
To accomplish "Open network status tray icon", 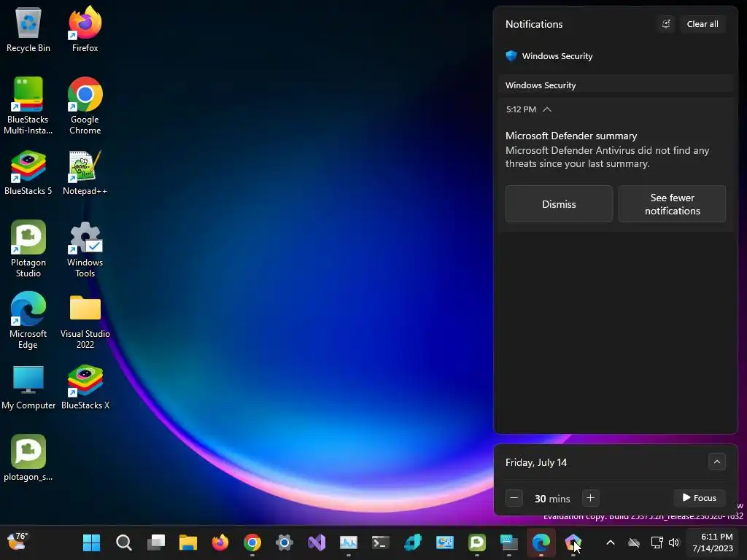I will (657, 542).
